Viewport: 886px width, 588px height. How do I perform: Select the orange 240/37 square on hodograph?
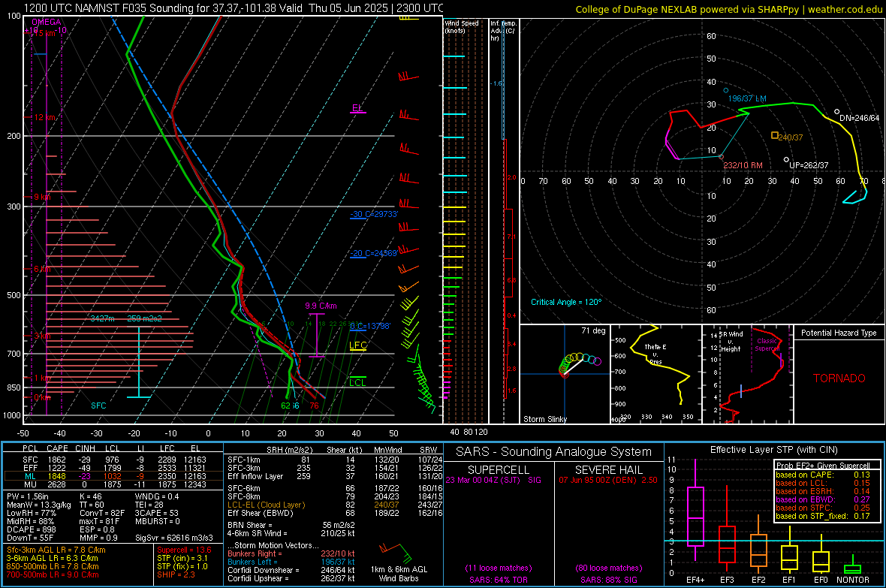coord(775,135)
